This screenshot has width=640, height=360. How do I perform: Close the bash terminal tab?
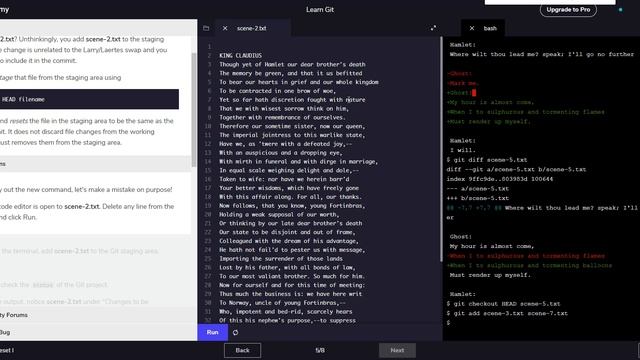(472, 28)
